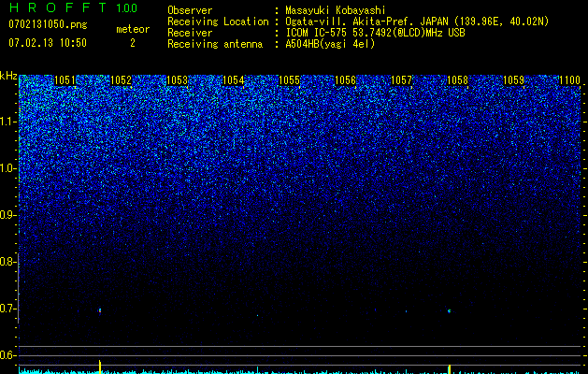Click the HROFFT 1.0.0 title text

tap(73, 7)
